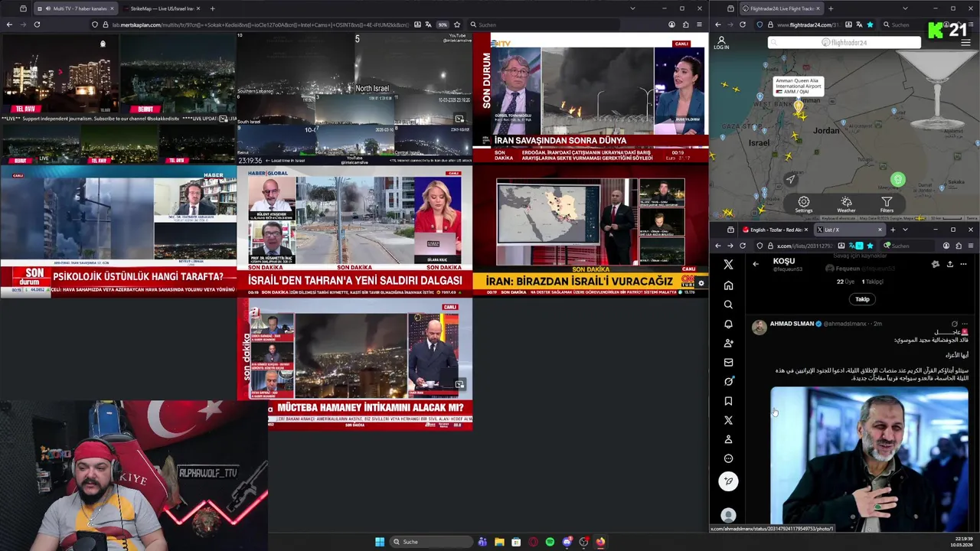980x551 pixels.
Task: Open X bookmarks icon in sidebar
Action: coord(728,400)
